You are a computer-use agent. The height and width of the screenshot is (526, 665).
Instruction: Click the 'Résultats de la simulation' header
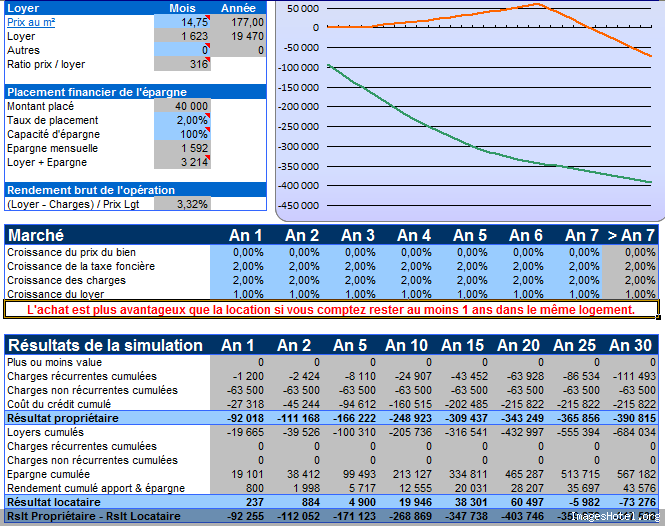(x=105, y=345)
